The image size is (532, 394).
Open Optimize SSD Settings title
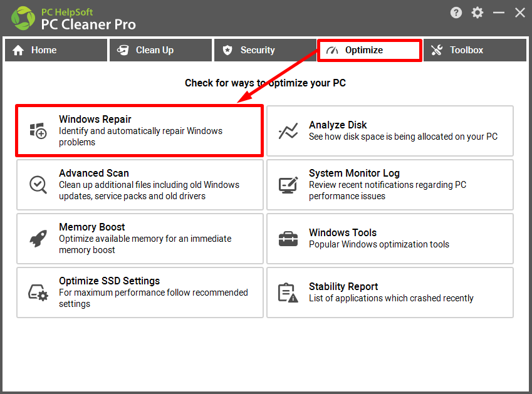(x=109, y=281)
